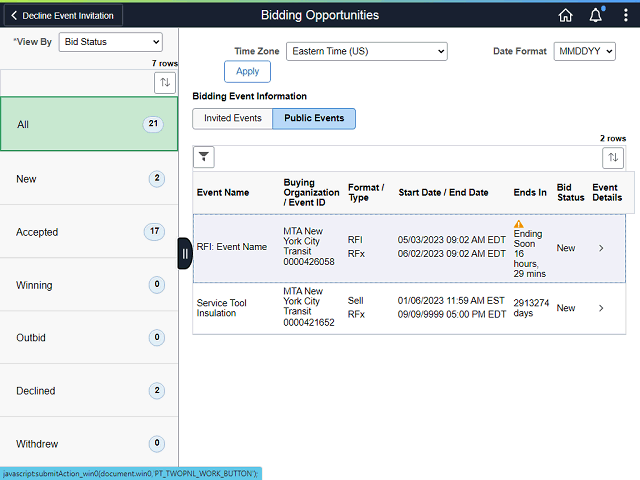Go back to Decline Event Invitation

click(x=63, y=16)
